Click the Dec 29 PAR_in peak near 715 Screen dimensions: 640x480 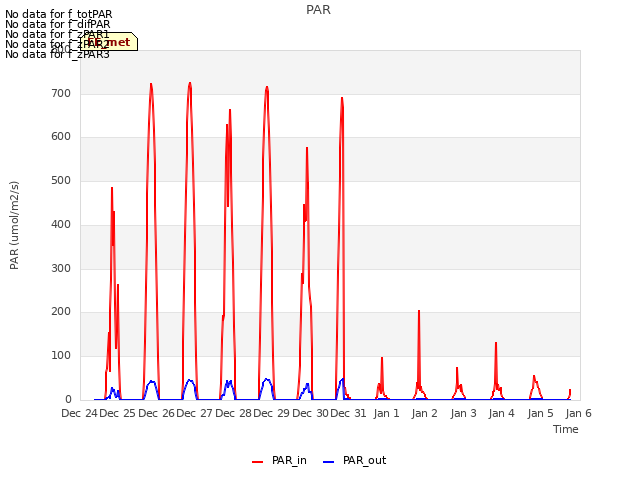pyautogui.click(x=267, y=87)
